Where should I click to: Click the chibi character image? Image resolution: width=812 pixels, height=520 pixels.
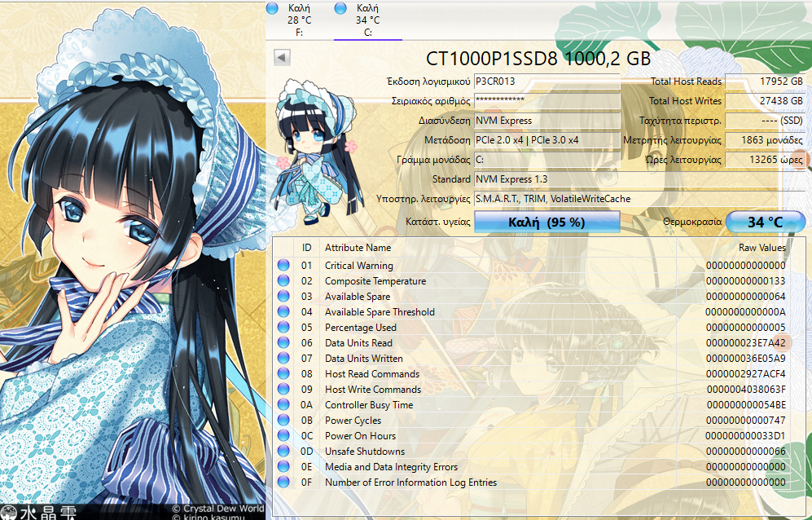(317, 152)
